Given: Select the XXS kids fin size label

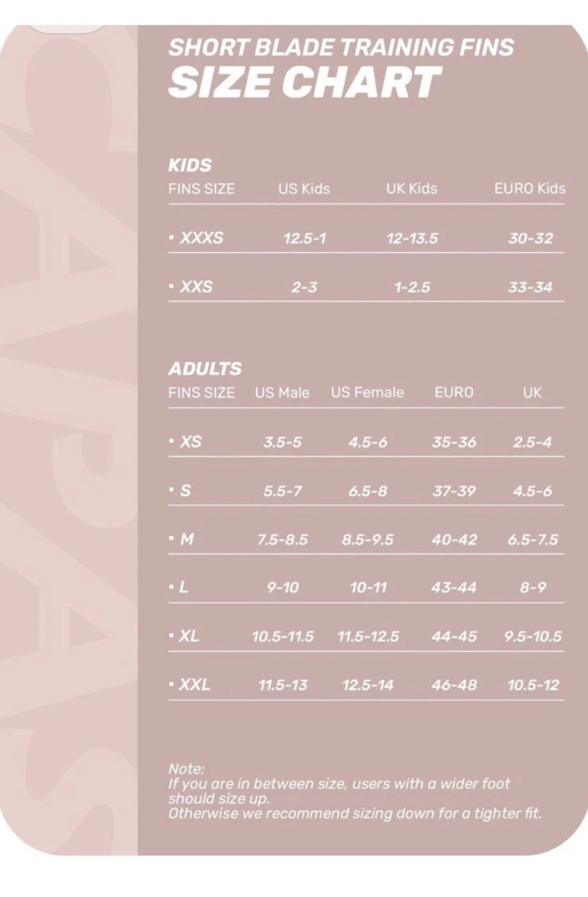Looking at the screenshot, I should point(196,286).
